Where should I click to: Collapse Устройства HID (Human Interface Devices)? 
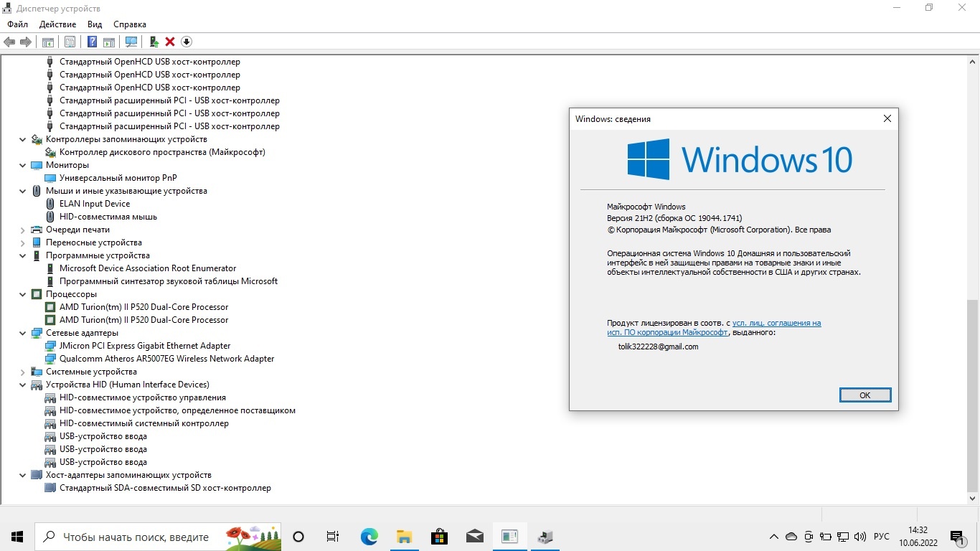pyautogui.click(x=23, y=385)
